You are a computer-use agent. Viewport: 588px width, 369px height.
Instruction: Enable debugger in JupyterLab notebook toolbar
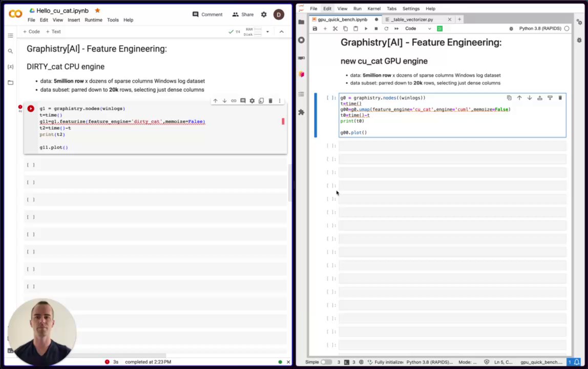tap(511, 29)
